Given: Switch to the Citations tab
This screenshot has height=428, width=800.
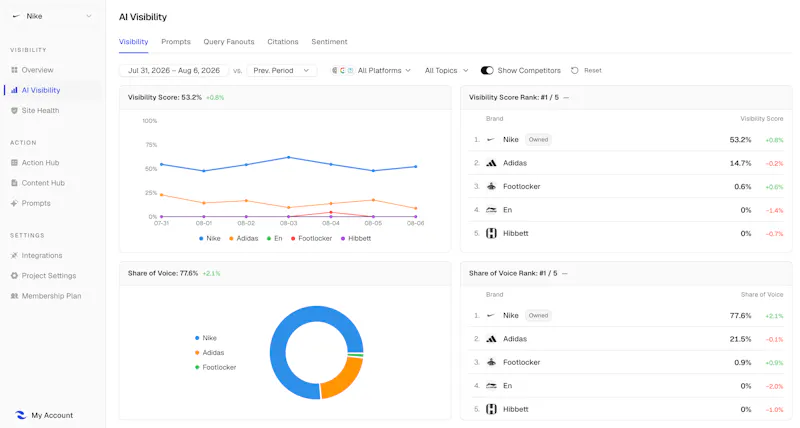Looking at the screenshot, I should [x=283, y=42].
